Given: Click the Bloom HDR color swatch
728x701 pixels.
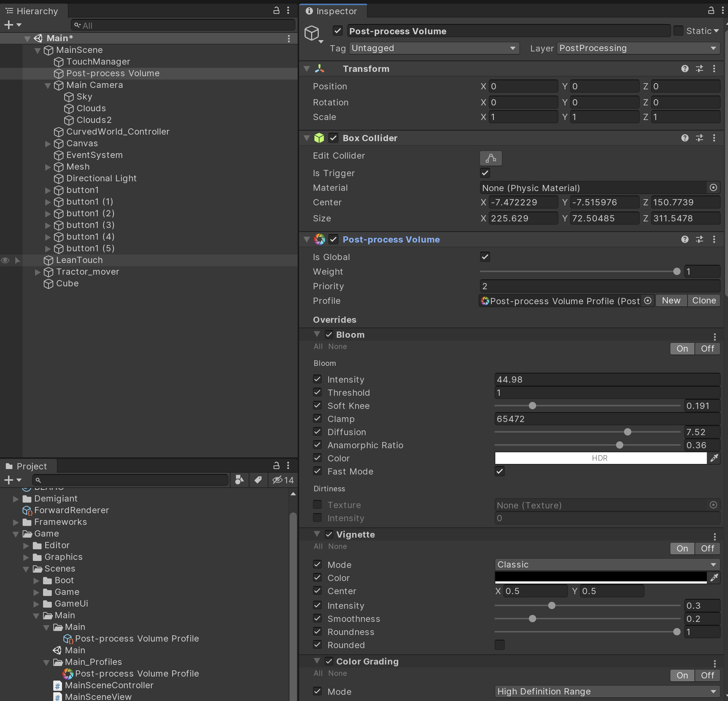Looking at the screenshot, I should point(600,458).
